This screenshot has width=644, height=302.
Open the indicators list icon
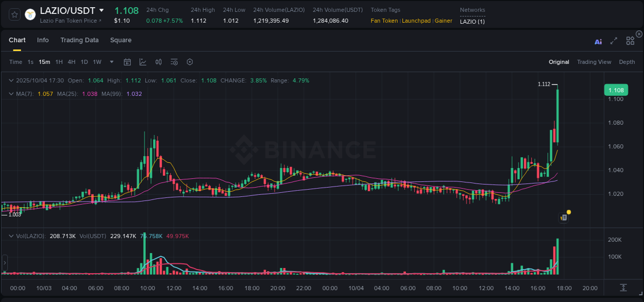click(x=174, y=62)
